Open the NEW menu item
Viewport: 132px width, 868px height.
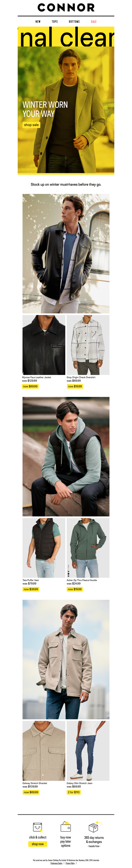[x=38, y=22]
